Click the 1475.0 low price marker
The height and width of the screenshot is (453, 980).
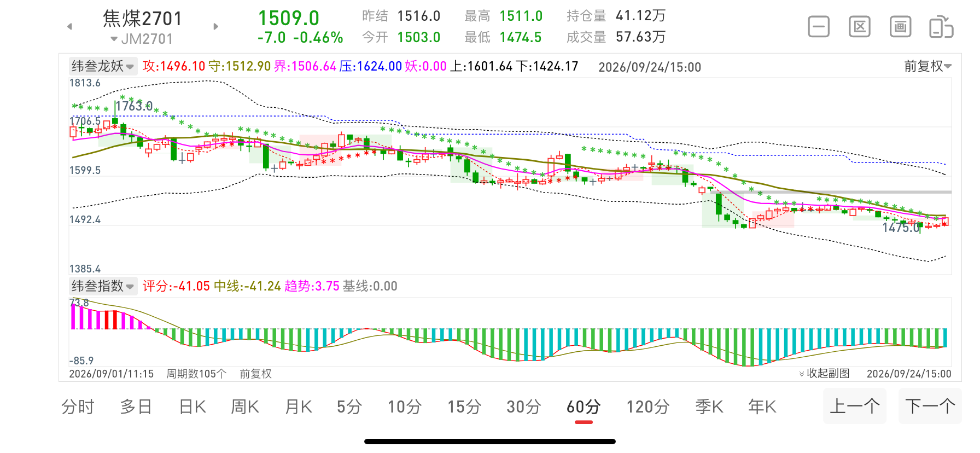(901, 228)
